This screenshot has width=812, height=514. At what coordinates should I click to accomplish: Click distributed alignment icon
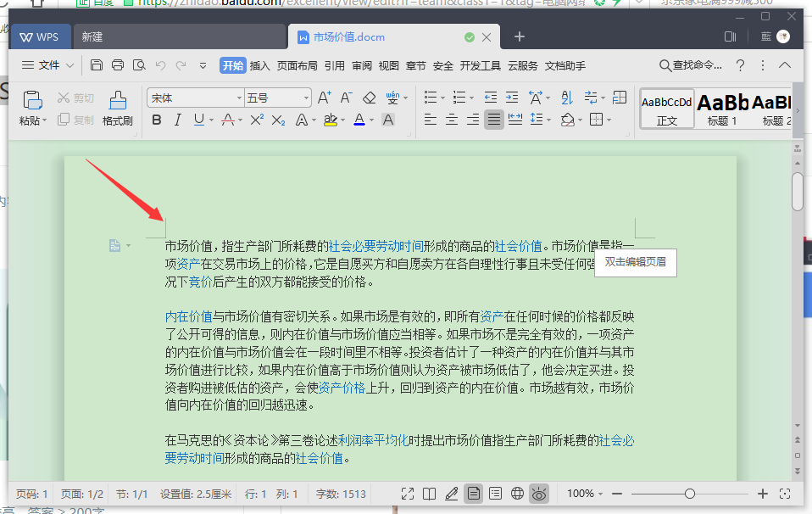(515, 120)
